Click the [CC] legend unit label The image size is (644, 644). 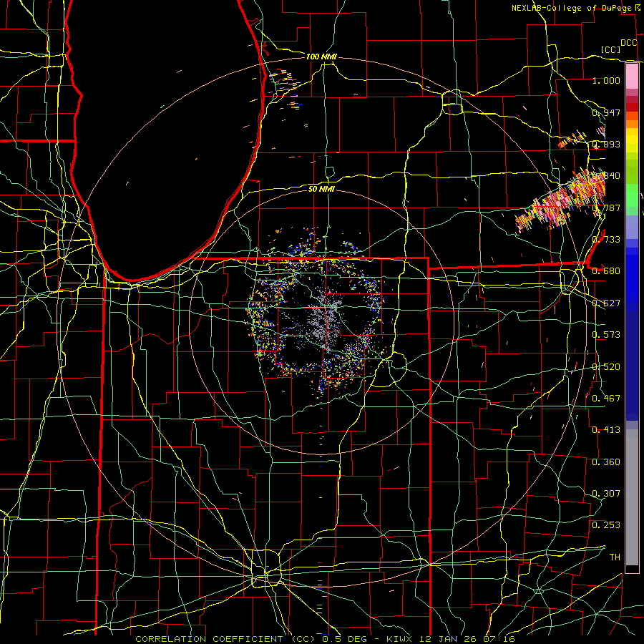coord(611,49)
